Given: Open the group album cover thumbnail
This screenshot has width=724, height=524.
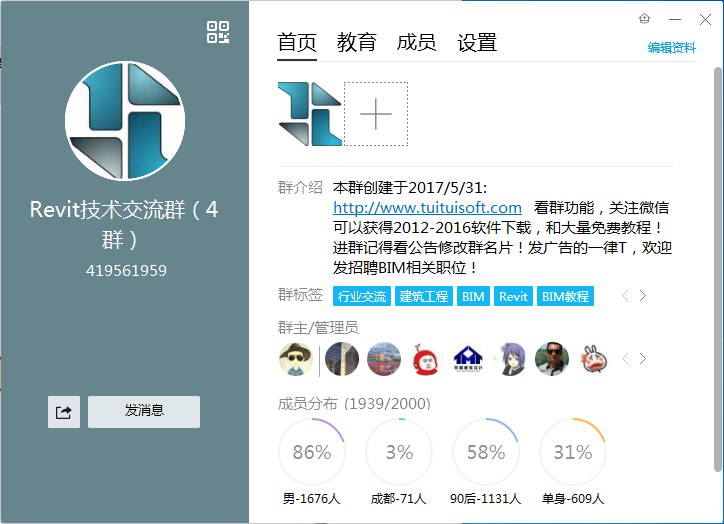Looking at the screenshot, I should [x=310, y=114].
